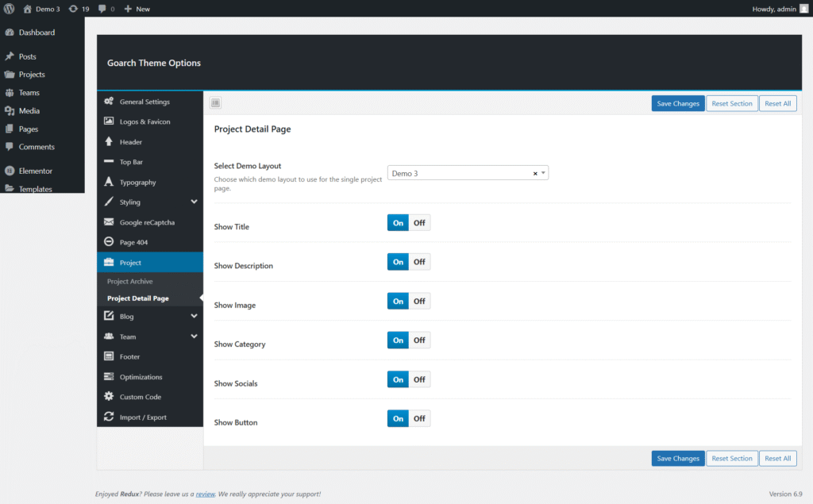Turn Show Description off

click(419, 262)
